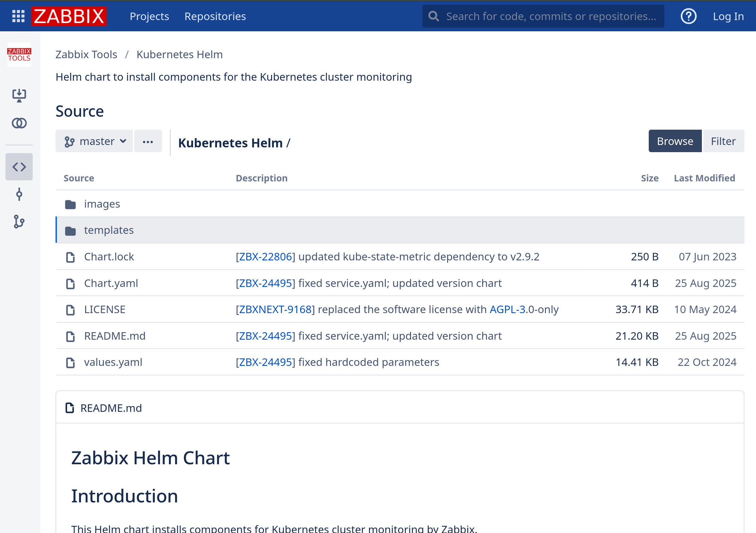The width and height of the screenshot is (756, 533).
Task: Open the values.yaml file
Action: pos(113,362)
